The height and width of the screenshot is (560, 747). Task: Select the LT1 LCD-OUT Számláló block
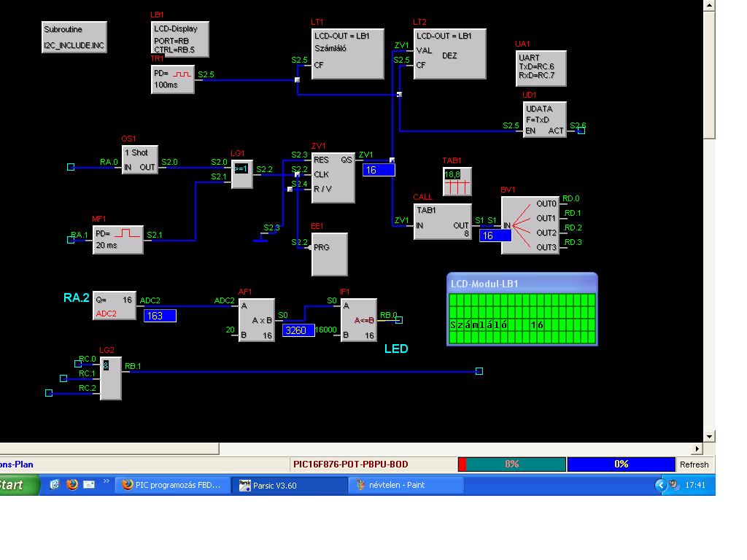[348, 54]
